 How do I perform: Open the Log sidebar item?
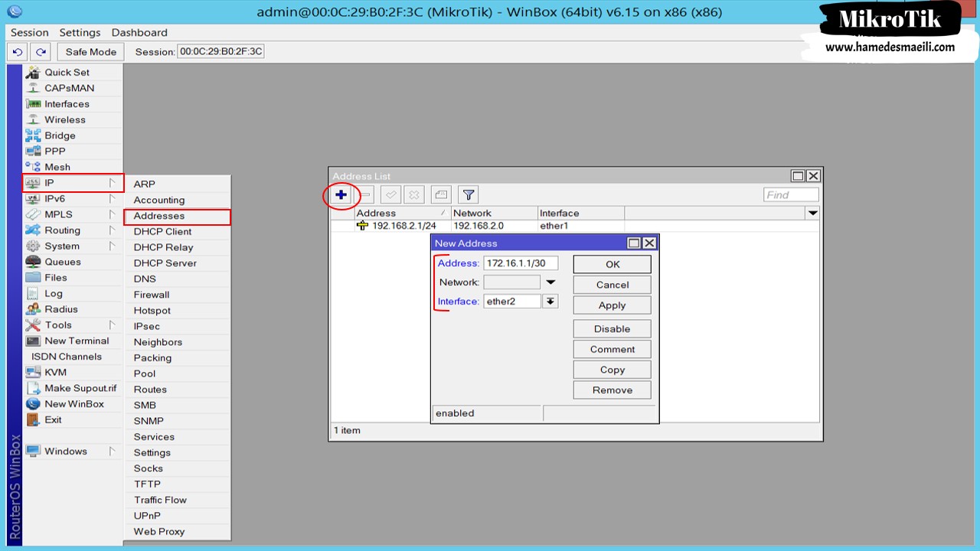72,293
